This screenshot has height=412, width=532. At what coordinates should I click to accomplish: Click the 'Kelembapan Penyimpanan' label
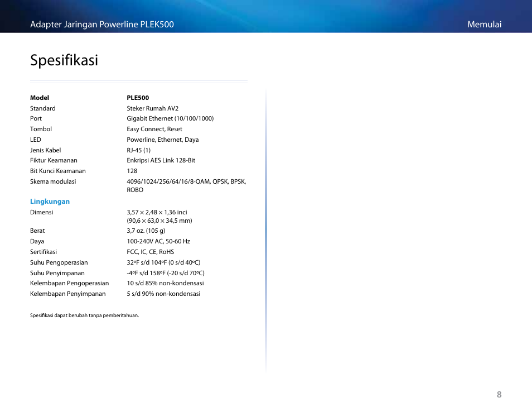tap(68, 294)
